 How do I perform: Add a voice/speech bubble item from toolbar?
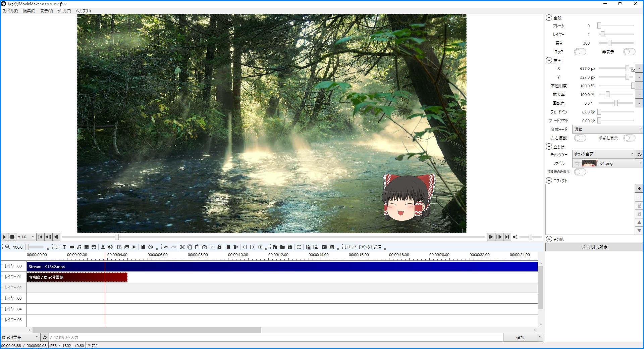pyautogui.click(x=57, y=247)
